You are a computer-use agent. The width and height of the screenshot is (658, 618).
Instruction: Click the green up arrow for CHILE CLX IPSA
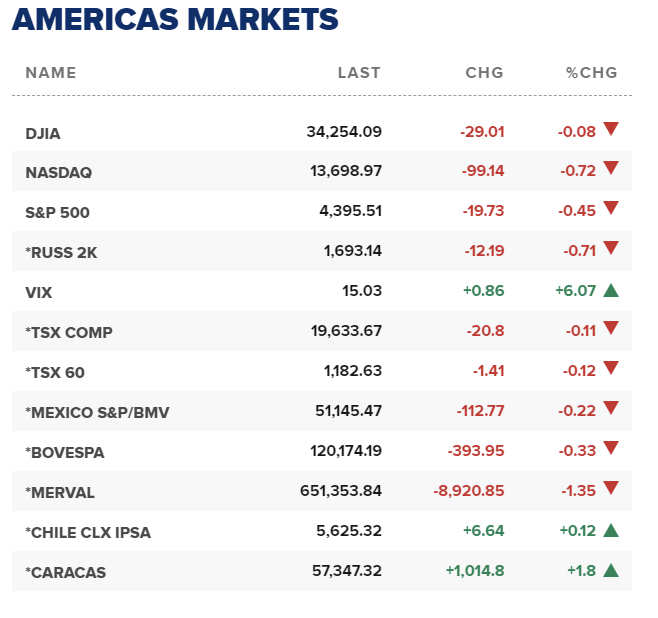611,531
